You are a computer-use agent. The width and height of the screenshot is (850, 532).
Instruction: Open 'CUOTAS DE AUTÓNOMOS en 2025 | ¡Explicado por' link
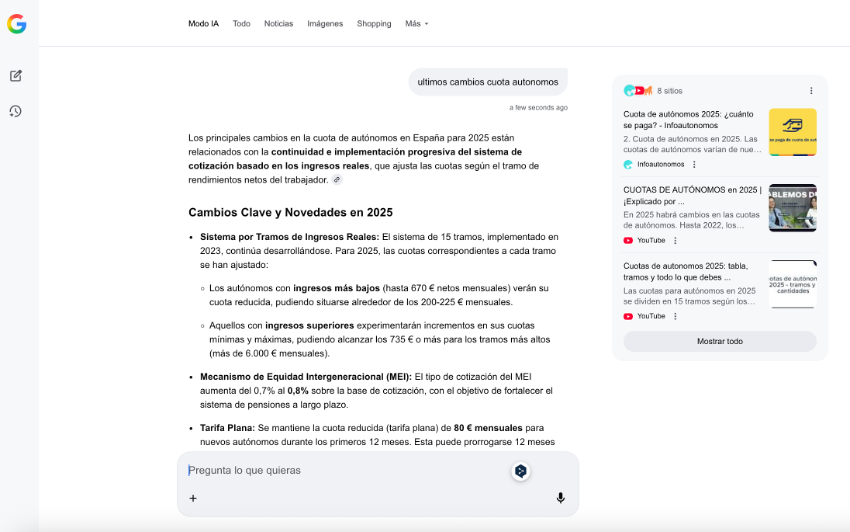point(692,196)
